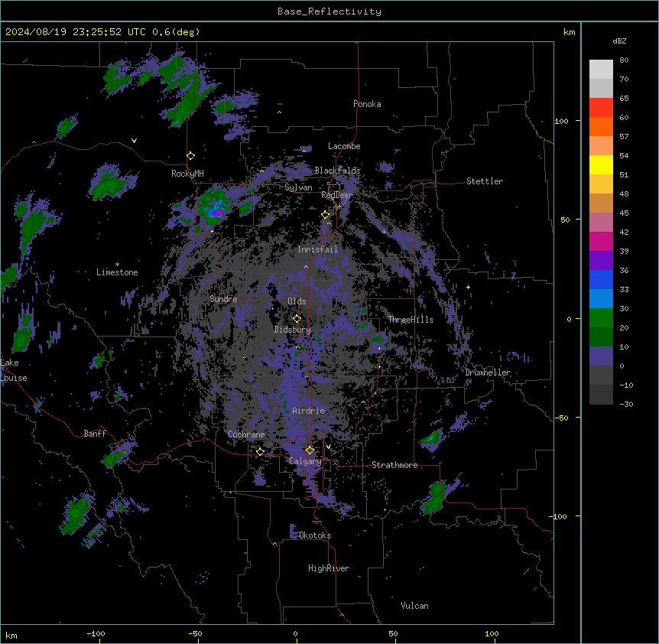Click the Airdrie label
The height and width of the screenshot is (644, 659).
309,411
